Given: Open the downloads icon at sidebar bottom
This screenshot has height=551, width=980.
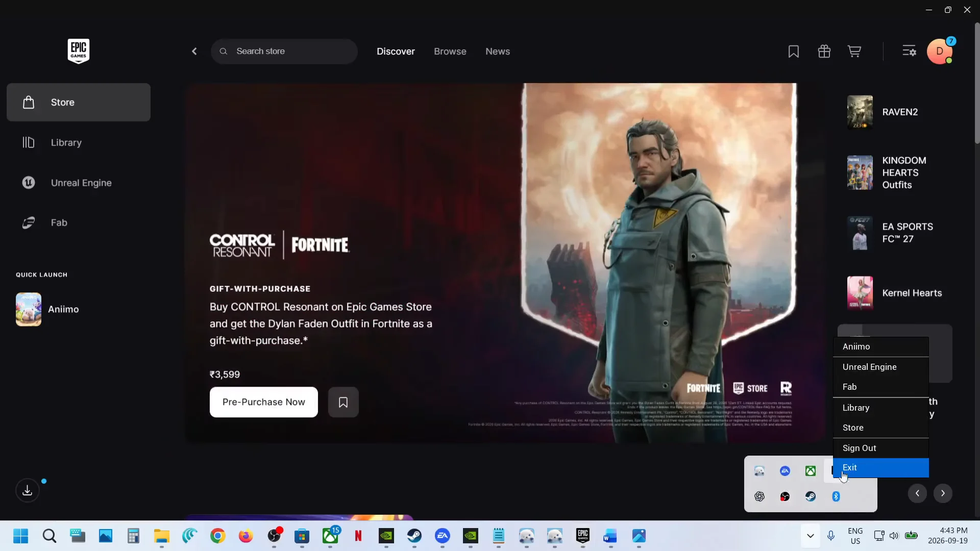Looking at the screenshot, I should click(28, 490).
